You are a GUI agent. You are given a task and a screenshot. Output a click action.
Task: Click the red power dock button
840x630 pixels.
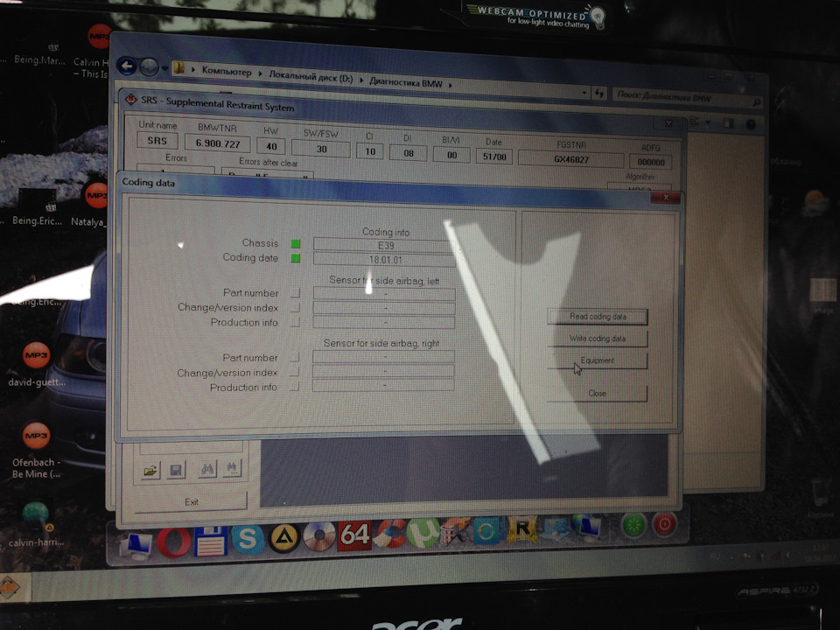tap(664, 524)
